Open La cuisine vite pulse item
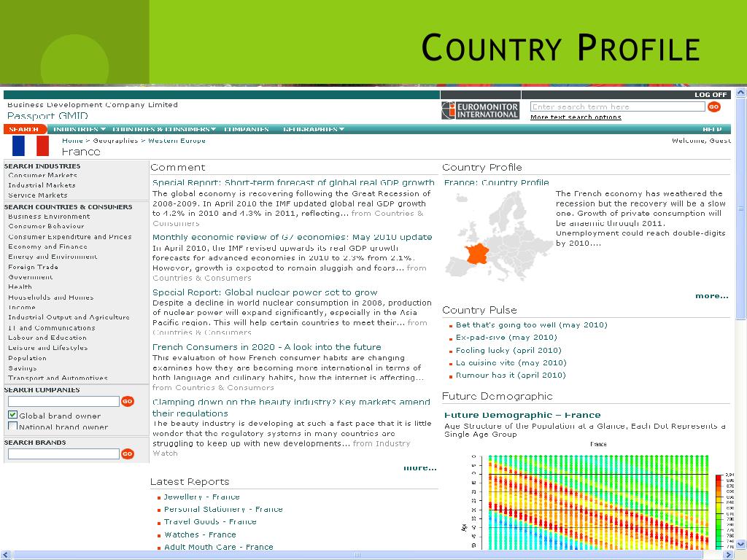 511,362
